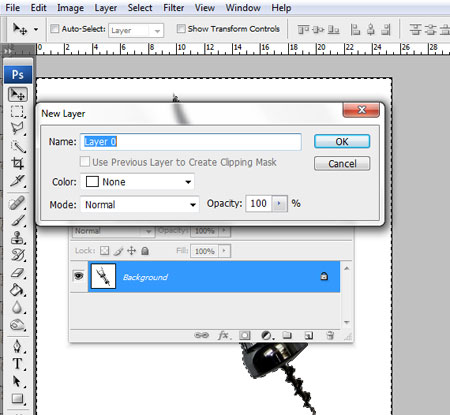
Task: Enable the Auto-Select checkbox
Action: coord(55,29)
